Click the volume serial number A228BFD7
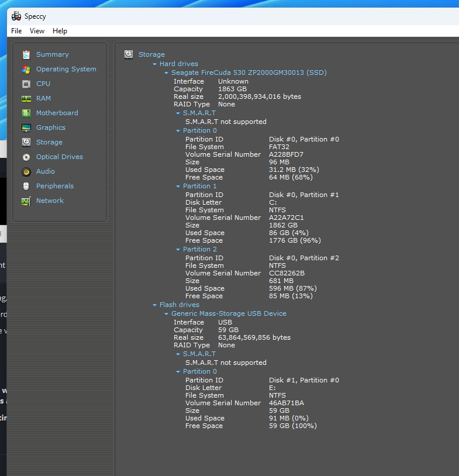459x476 pixels. click(x=286, y=154)
